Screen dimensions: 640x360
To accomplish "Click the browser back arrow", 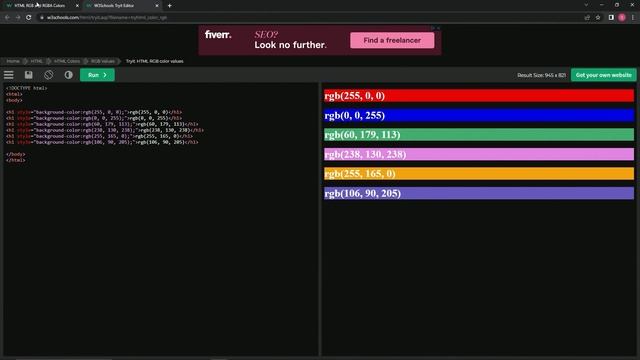I will tap(7, 18).
